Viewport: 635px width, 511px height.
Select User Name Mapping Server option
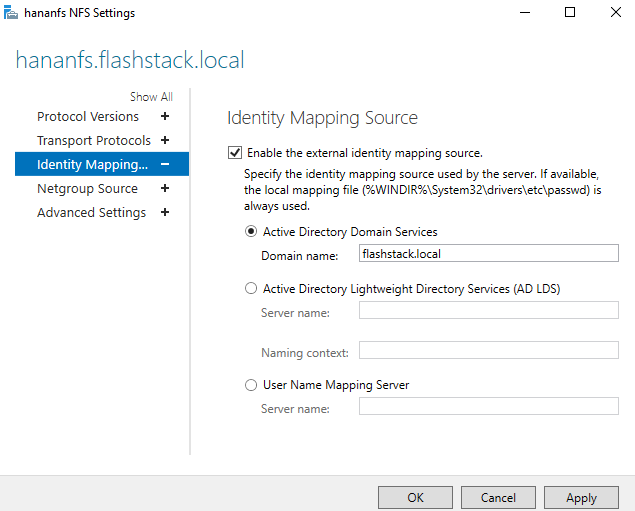coord(251,385)
